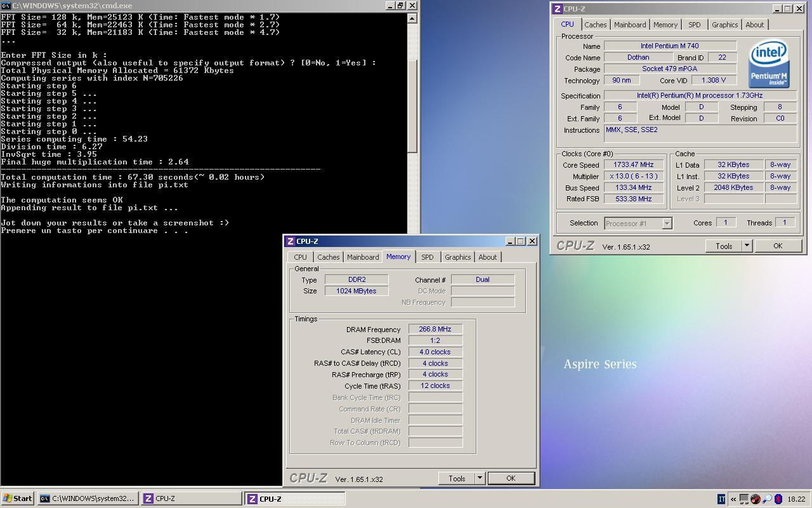Click the magnifier tray icon
Image resolution: width=812 pixels, height=508 pixels.
(767, 499)
